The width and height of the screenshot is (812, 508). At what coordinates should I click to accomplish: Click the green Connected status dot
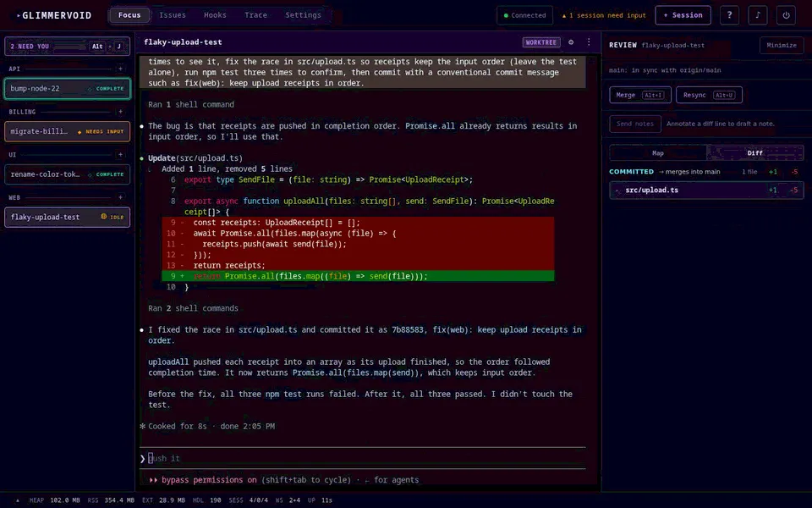click(506, 15)
